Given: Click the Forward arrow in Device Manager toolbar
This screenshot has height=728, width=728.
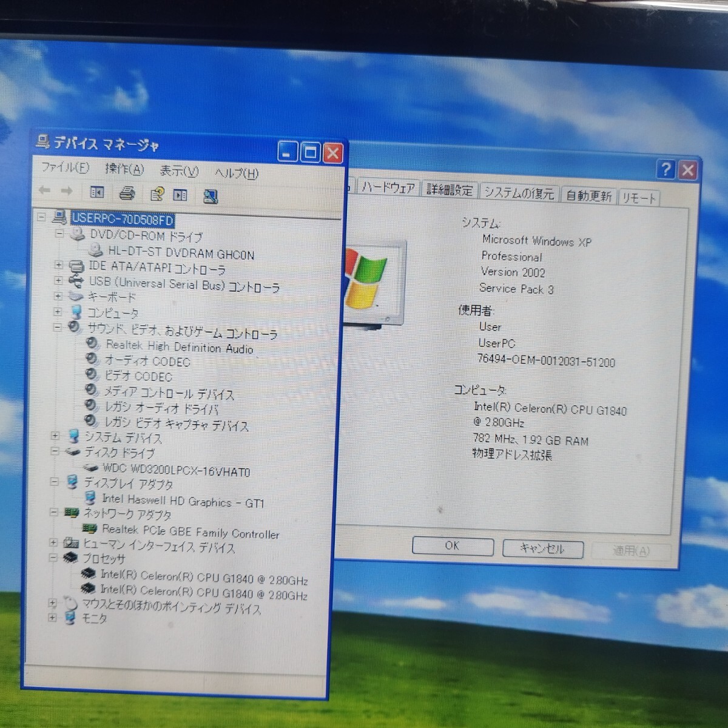Looking at the screenshot, I should click(x=67, y=191).
